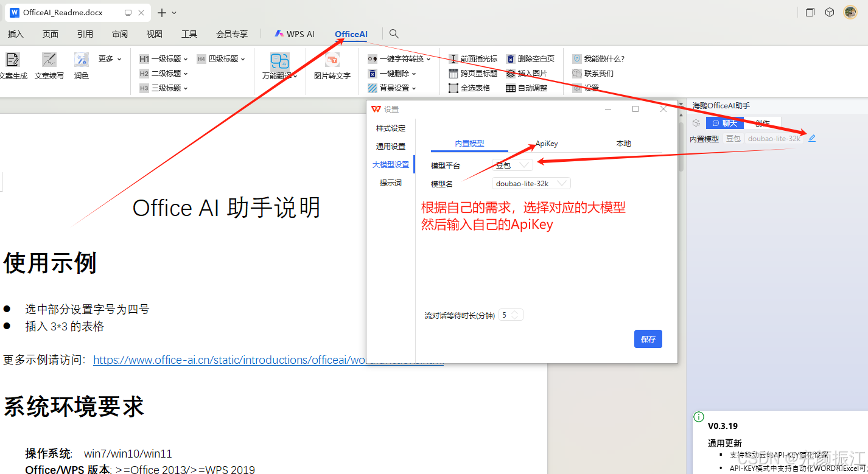This screenshot has width=868, height=474.
Task: Open the search magnifier icon in tab bar
Action: point(394,34)
